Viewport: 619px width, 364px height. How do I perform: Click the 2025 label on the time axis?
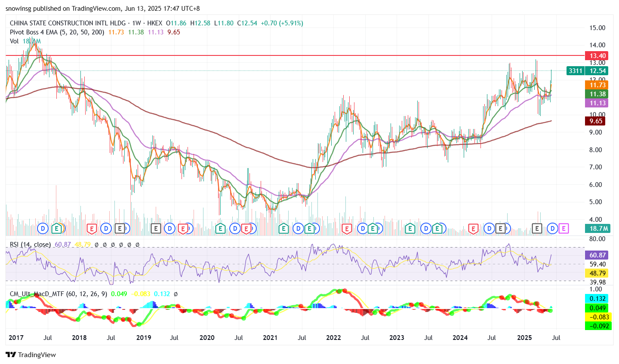coord(524,337)
